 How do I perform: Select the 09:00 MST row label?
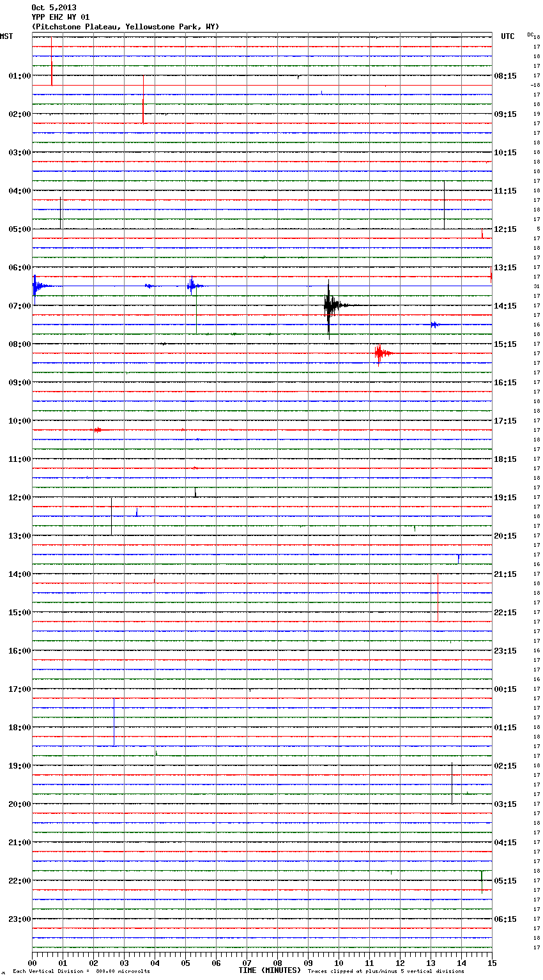[20, 383]
